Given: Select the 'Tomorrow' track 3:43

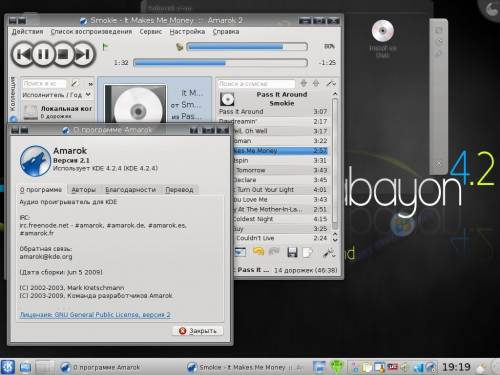Looking at the screenshot, I should pos(280,170).
